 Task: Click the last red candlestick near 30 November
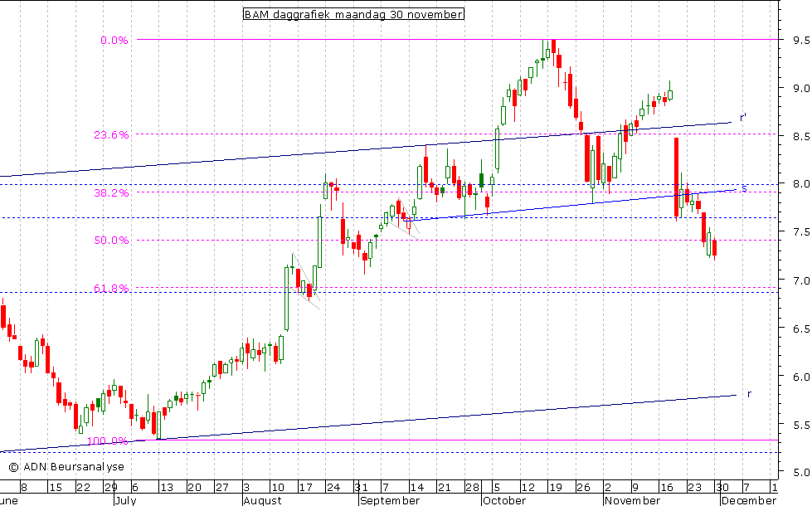pos(715,247)
